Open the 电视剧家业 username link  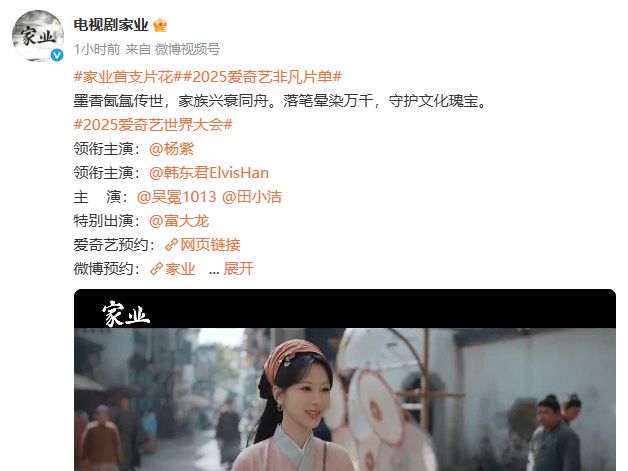tap(111, 25)
